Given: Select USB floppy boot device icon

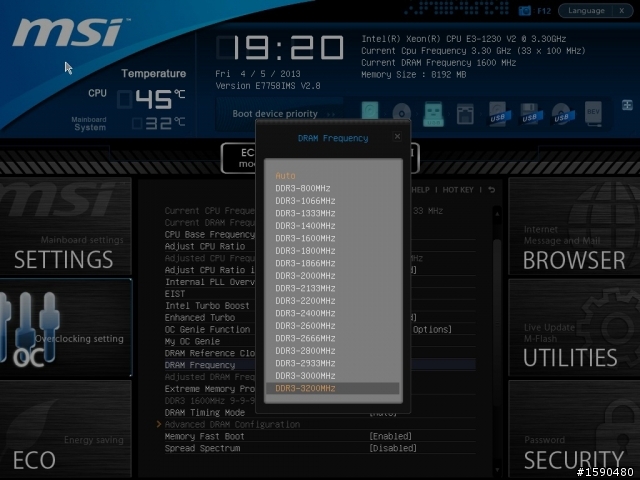Looking at the screenshot, I should click(530, 114).
